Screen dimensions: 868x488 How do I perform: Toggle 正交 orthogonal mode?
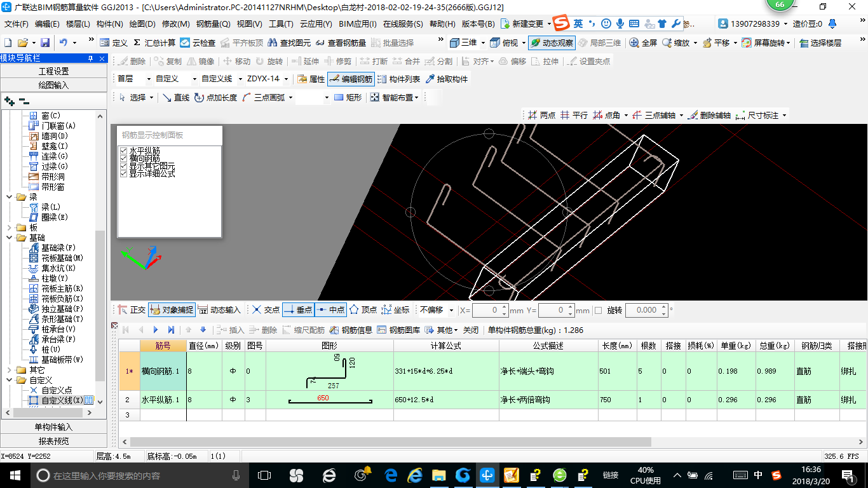(x=132, y=310)
